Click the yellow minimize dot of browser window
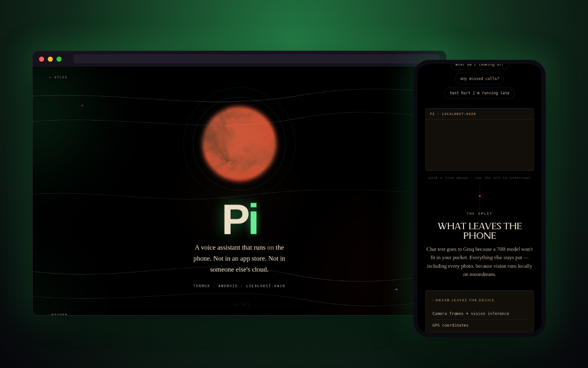 (50, 59)
